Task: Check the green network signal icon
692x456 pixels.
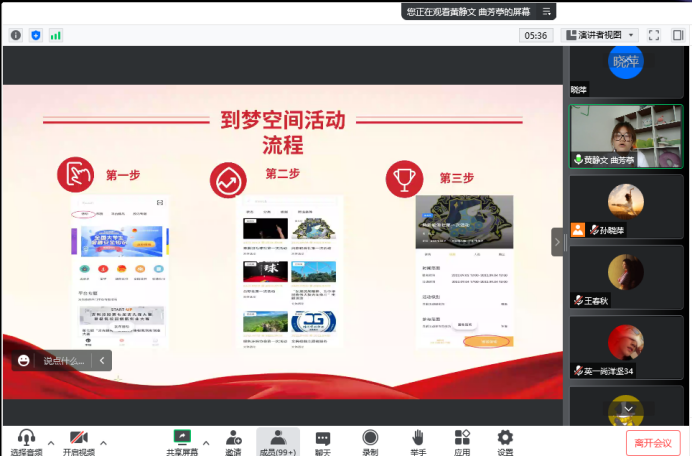Action: (56, 35)
